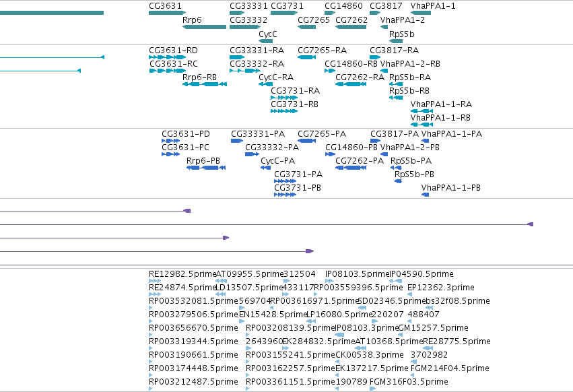This screenshot has width=573, height=392.
Task: Select the CycC-RA transcript
Action: 266,84
